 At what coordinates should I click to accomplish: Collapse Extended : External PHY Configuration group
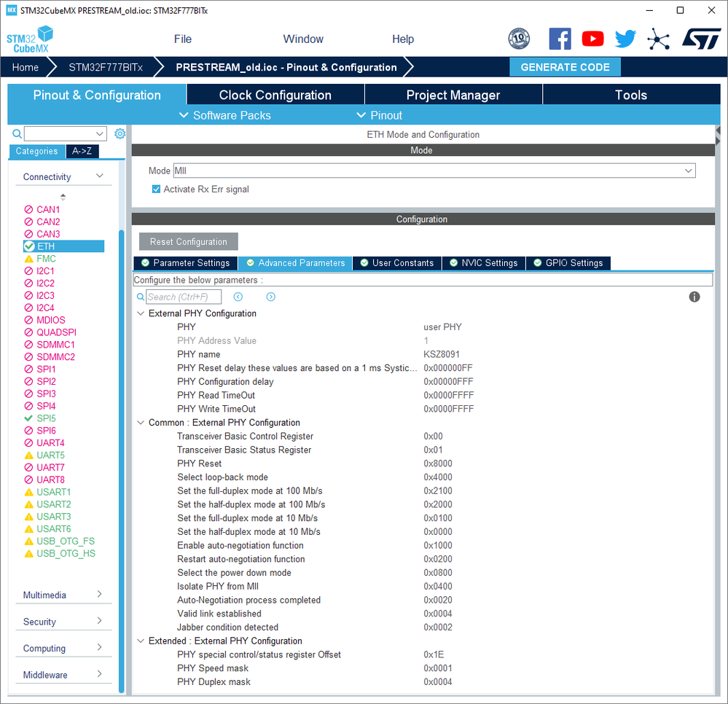click(x=140, y=641)
